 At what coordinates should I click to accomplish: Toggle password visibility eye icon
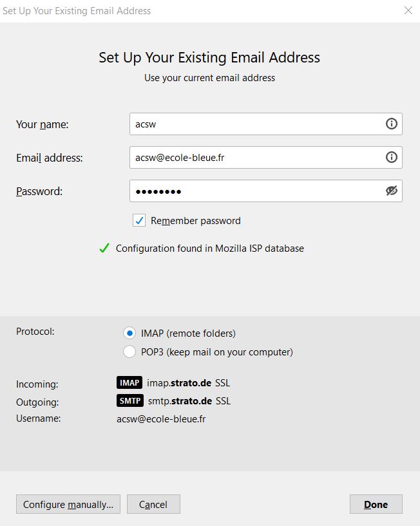[x=391, y=191]
